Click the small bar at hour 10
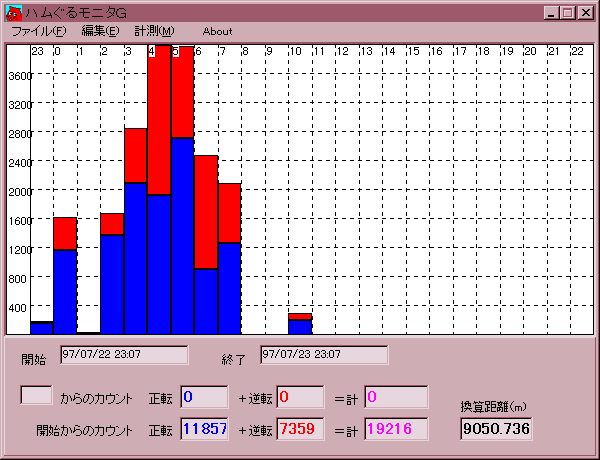Screen dimensions: 600x460 coord(300,324)
